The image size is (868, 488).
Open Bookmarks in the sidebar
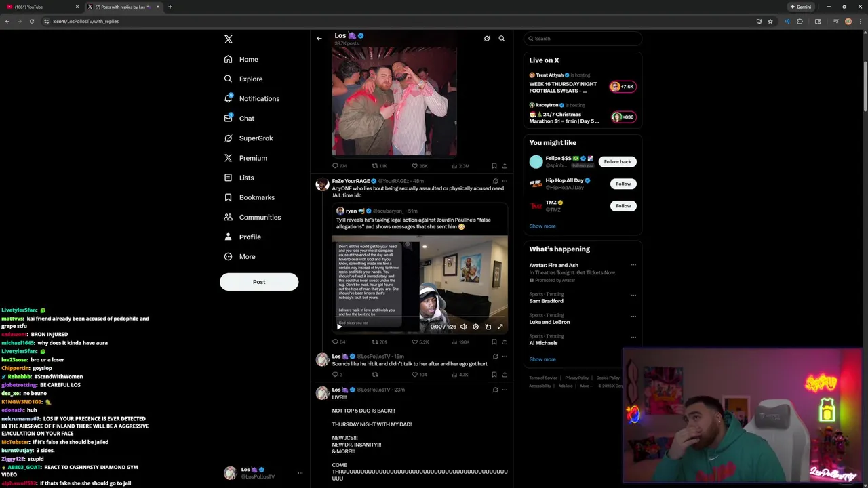(249, 197)
